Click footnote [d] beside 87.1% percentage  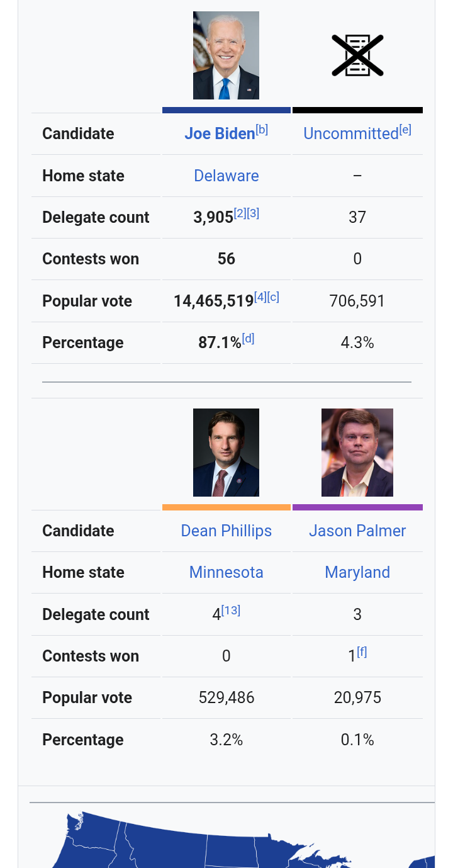[x=248, y=339]
